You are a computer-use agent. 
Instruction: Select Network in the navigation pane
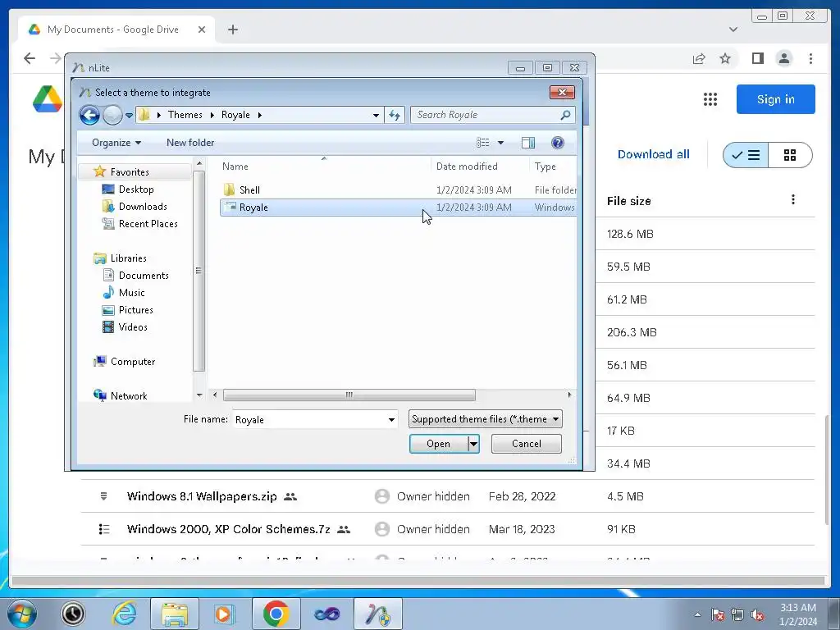tap(129, 396)
